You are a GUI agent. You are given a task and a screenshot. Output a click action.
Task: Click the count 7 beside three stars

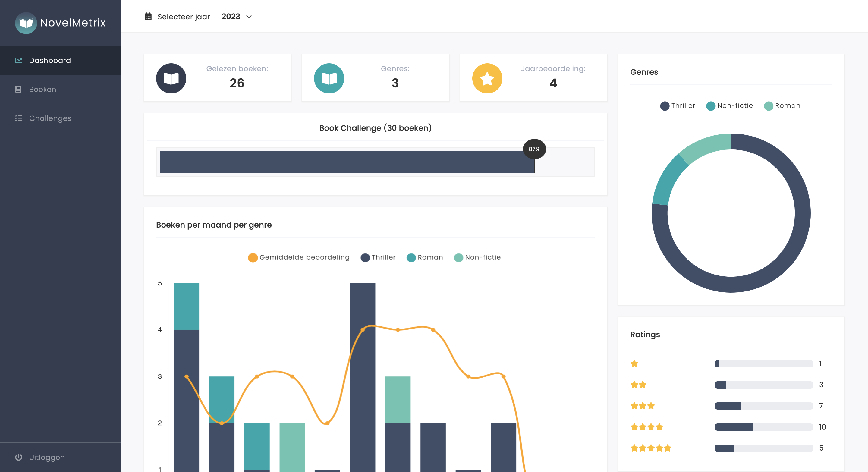(x=821, y=406)
